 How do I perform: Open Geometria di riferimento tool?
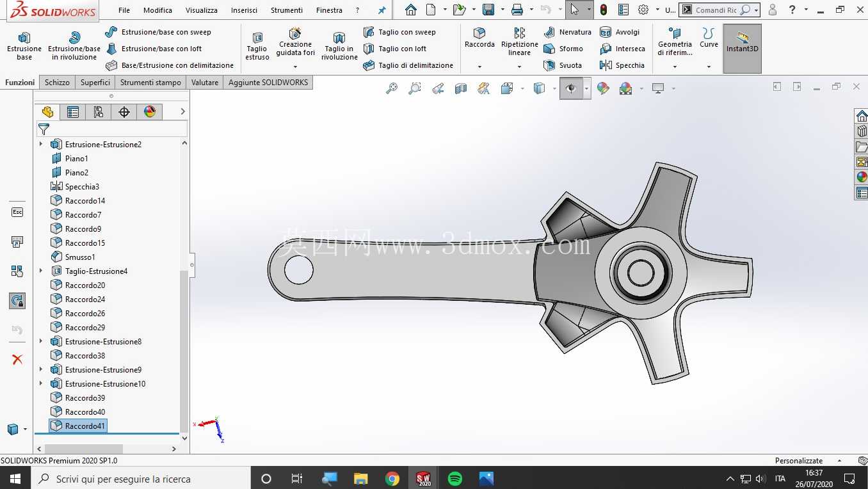point(675,42)
